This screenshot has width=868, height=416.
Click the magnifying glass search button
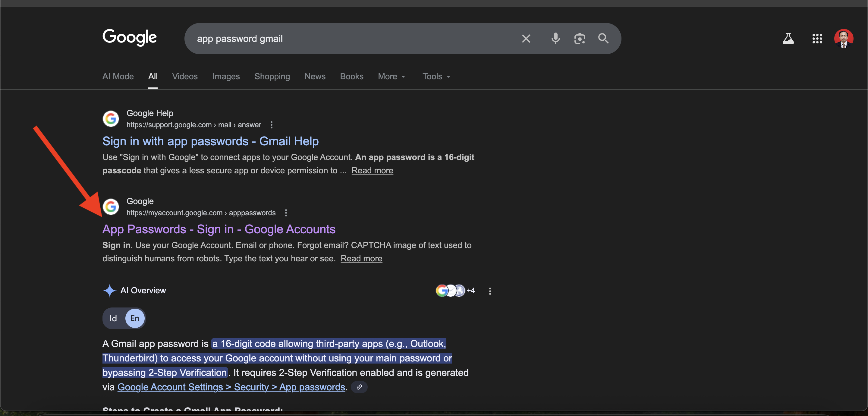click(603, 39)
